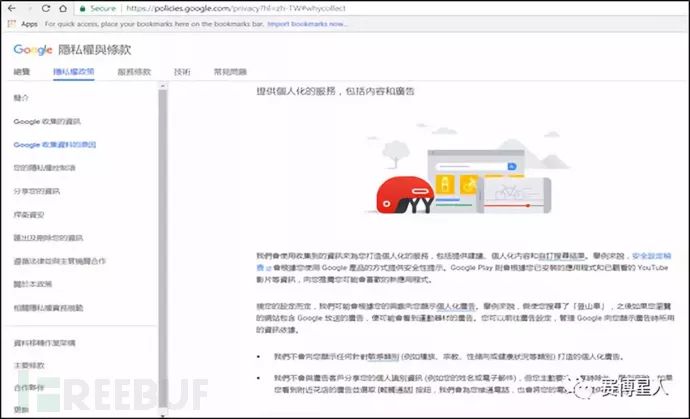Open the 常見問題 tab
The height and width of the screenshot is (419, 690).
coord(231,72)
